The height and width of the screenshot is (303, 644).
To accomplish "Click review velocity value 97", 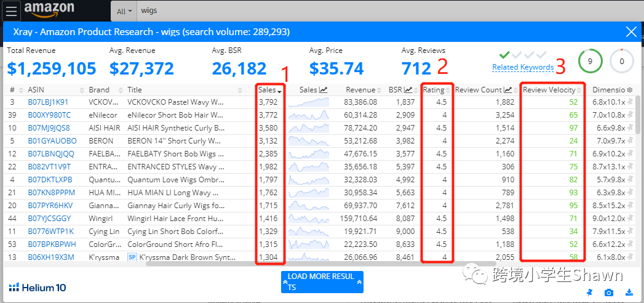I will [x=573, y=128].
